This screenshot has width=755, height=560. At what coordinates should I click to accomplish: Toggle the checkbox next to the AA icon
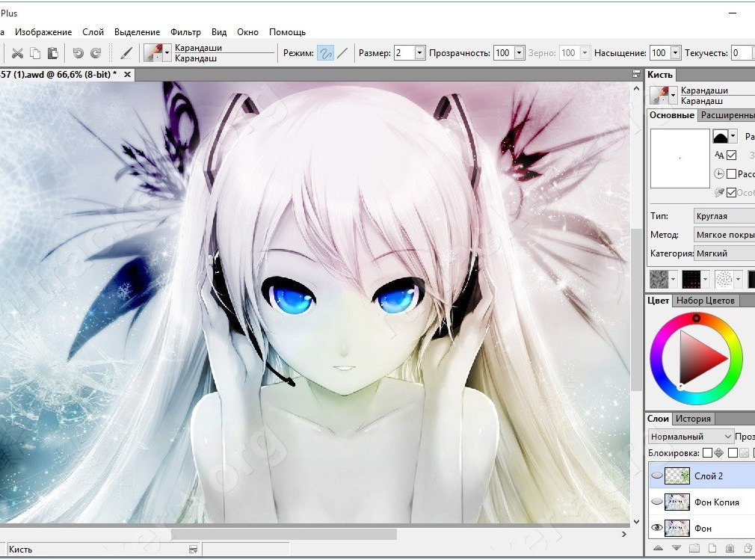coord(731,155)
